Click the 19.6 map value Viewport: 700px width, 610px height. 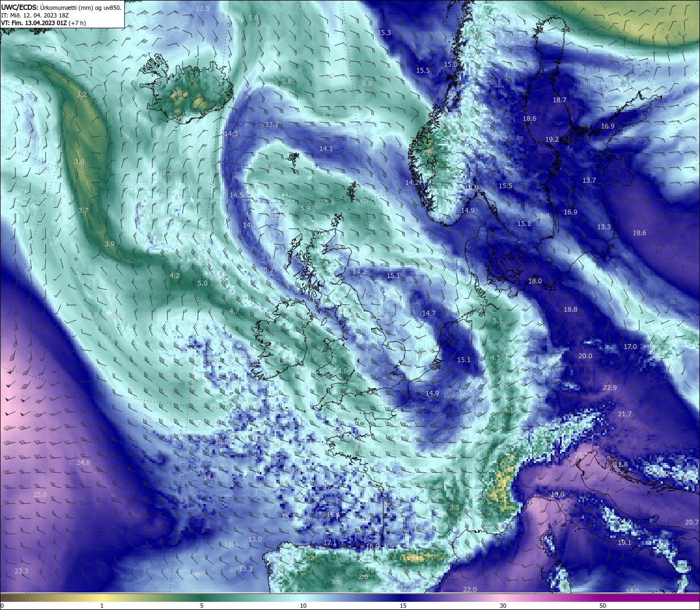coord(639,233)
